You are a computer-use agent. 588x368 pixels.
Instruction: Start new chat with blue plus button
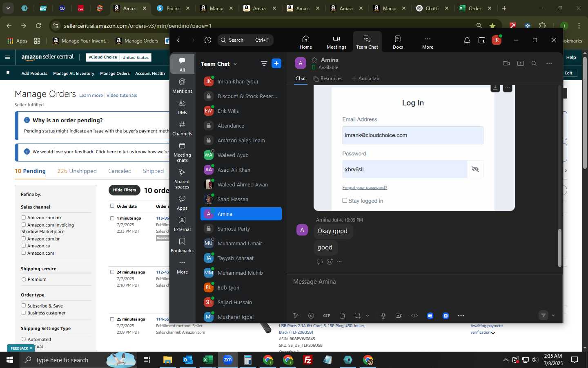point(276,63)
